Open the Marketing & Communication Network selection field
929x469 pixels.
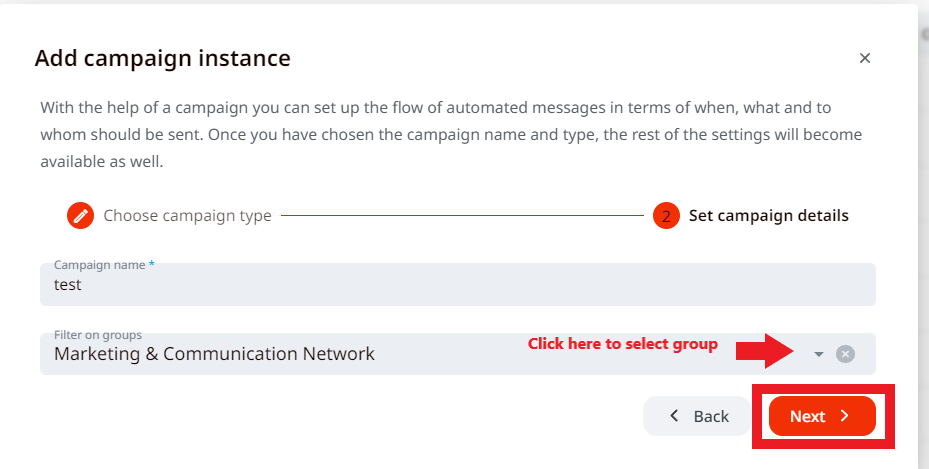(214, 354)
